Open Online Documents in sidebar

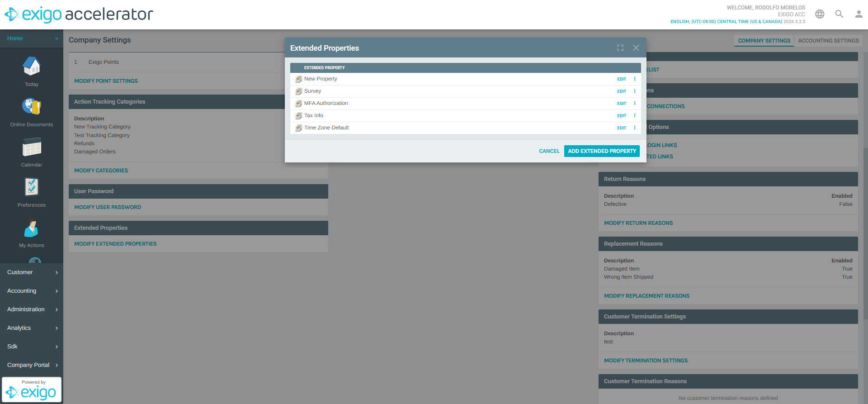point(32,107)
